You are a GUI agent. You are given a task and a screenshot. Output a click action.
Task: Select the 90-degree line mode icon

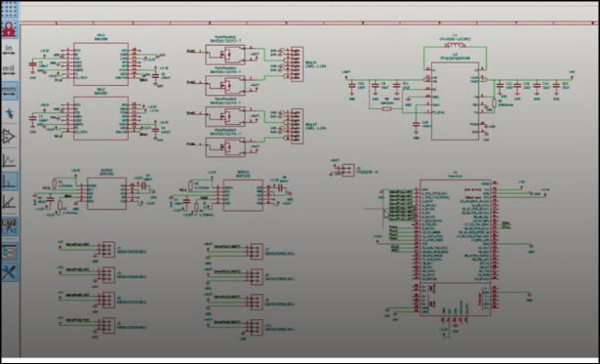click(9, 181)
